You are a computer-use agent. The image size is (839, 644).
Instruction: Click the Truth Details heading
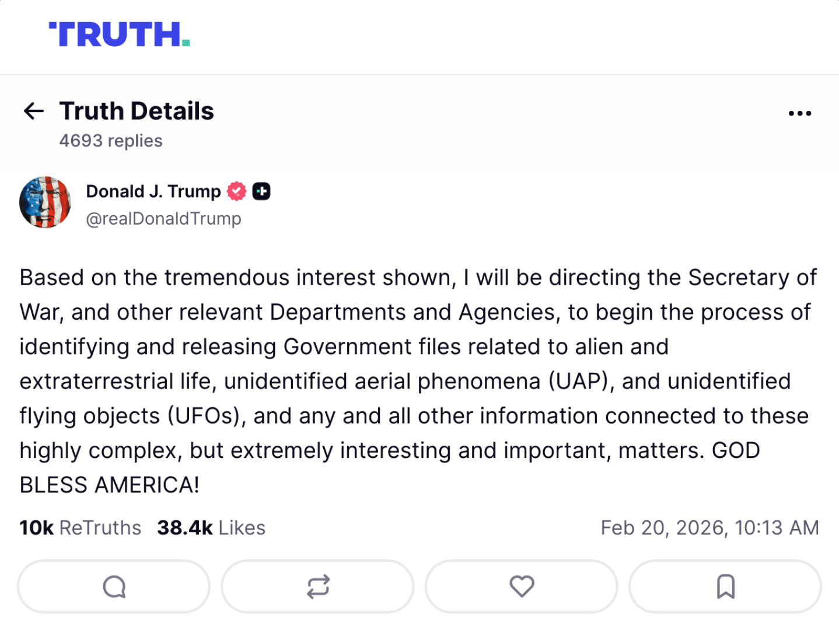137,111
